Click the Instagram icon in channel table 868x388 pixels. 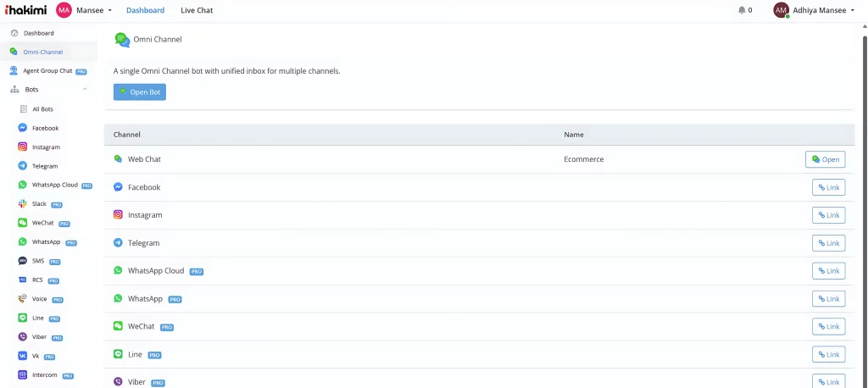pos(118,215)
